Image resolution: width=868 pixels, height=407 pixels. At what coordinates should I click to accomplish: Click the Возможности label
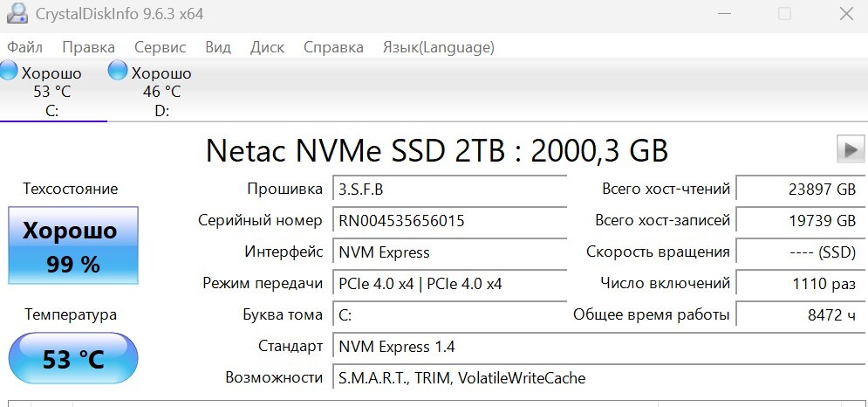tap(274, 378)
